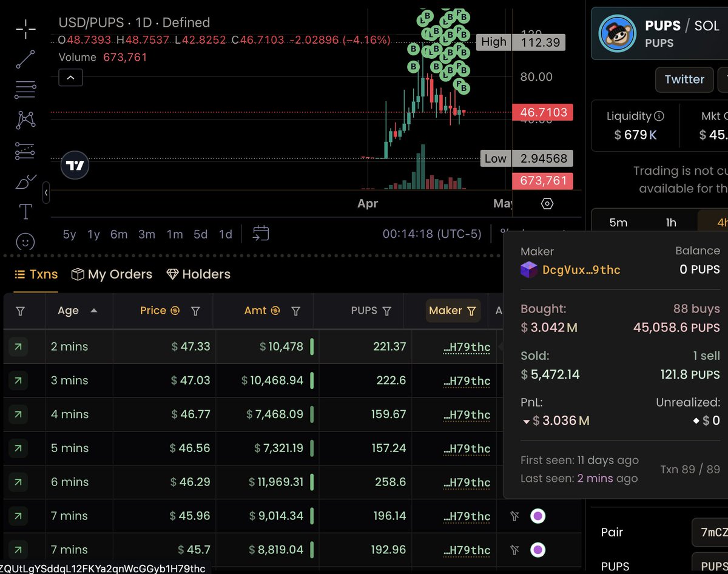Open the transaction link for the 4 mins row
Screen dimensions: 728x574
[18, 414]
